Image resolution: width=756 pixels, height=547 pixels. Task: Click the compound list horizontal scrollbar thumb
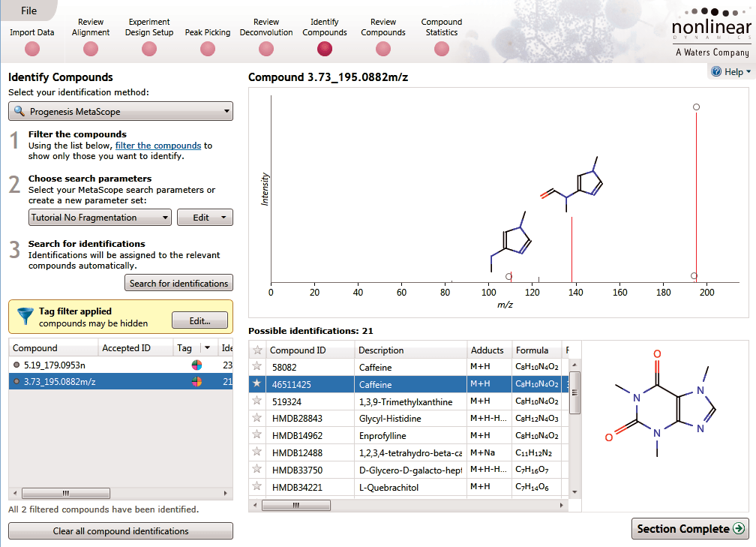[x=66, y=493]
